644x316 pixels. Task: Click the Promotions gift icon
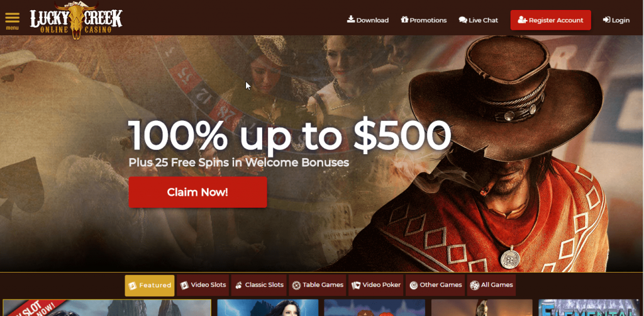click(404, 20)
